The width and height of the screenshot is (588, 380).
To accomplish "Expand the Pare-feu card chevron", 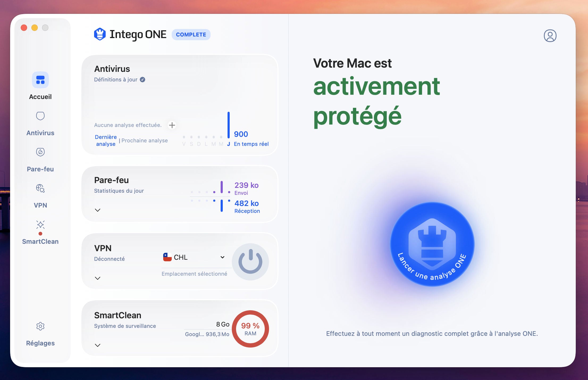I will click(98, 210).
